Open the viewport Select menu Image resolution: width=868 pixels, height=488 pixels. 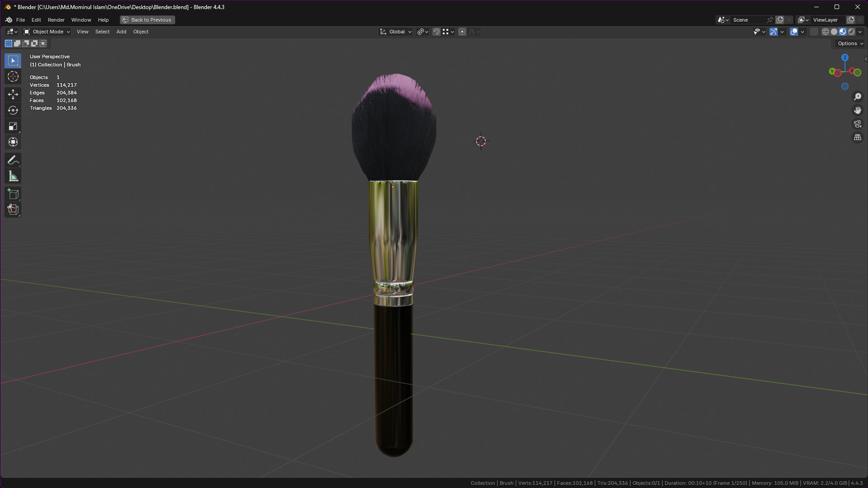coord(103,32)
